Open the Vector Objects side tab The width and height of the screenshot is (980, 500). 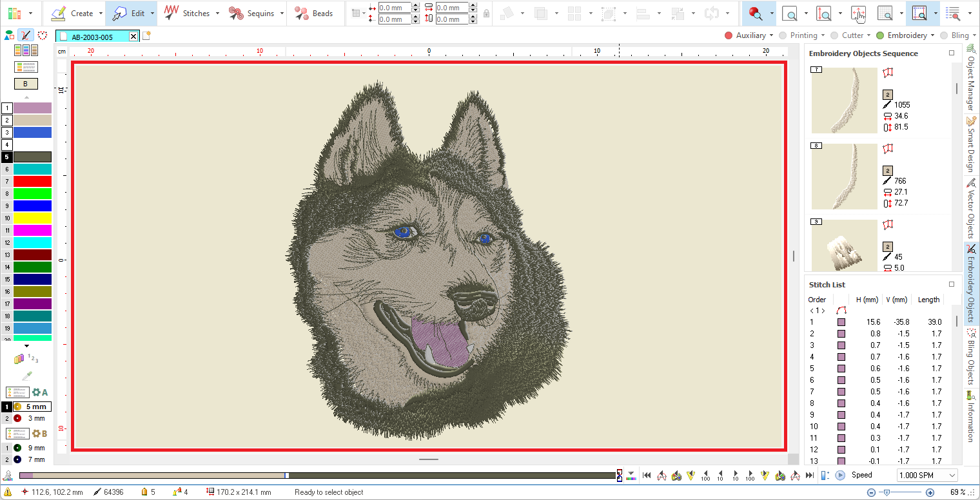click(x=971, y=209)
